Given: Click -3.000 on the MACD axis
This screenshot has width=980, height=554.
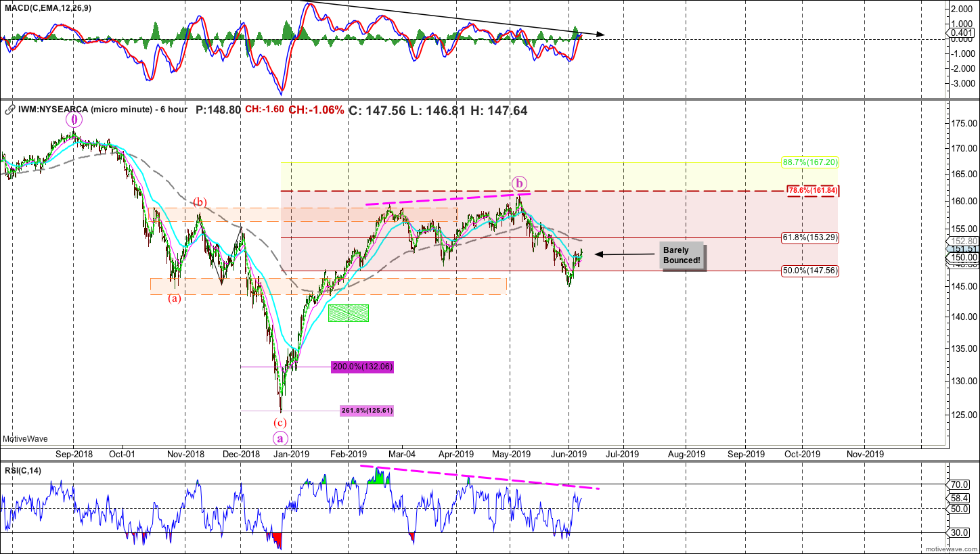Looking at the screenshot, I should click(962, 83).
